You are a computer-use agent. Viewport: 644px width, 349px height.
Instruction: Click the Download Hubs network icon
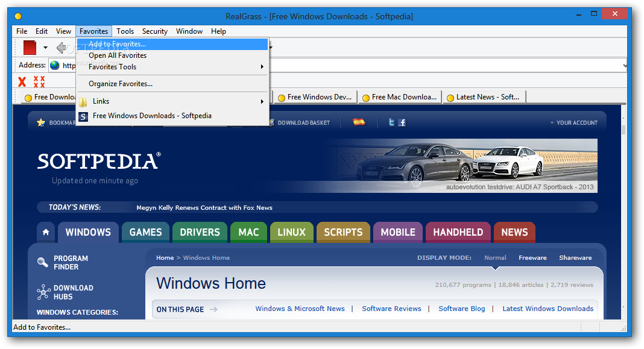tap(43, 292)
